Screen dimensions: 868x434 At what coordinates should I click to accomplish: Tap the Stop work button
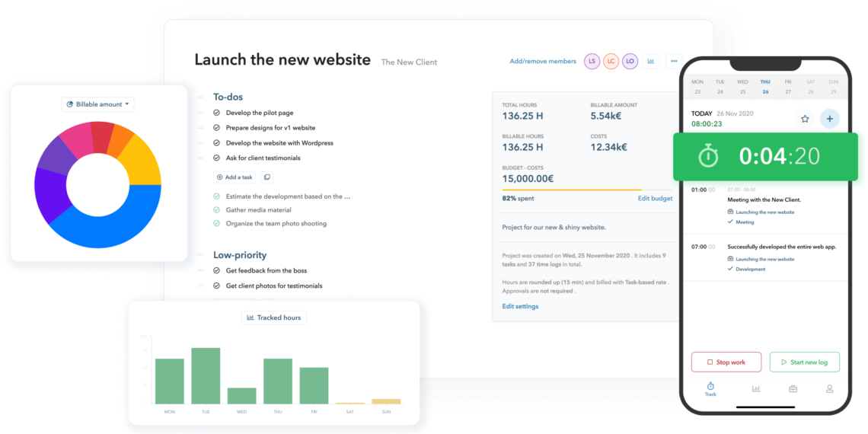pos(726,362)
